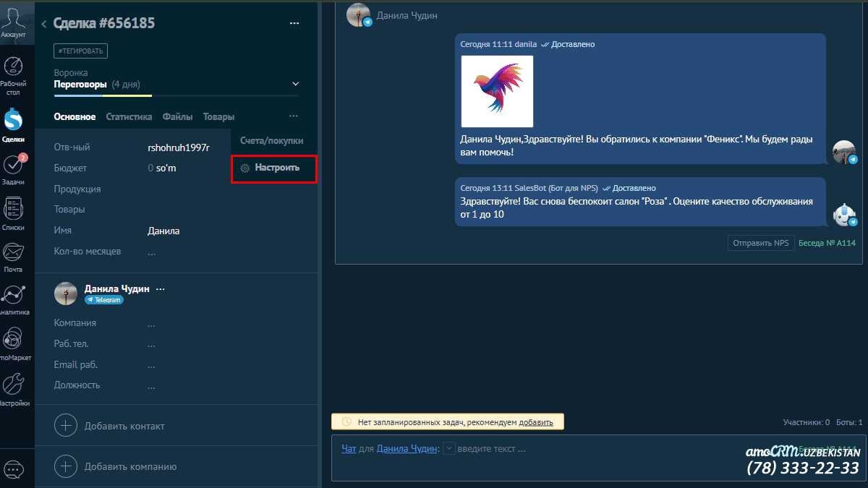Edit the Имя field value Данила
Screen dimensions: 868x488
pos(163,231)
